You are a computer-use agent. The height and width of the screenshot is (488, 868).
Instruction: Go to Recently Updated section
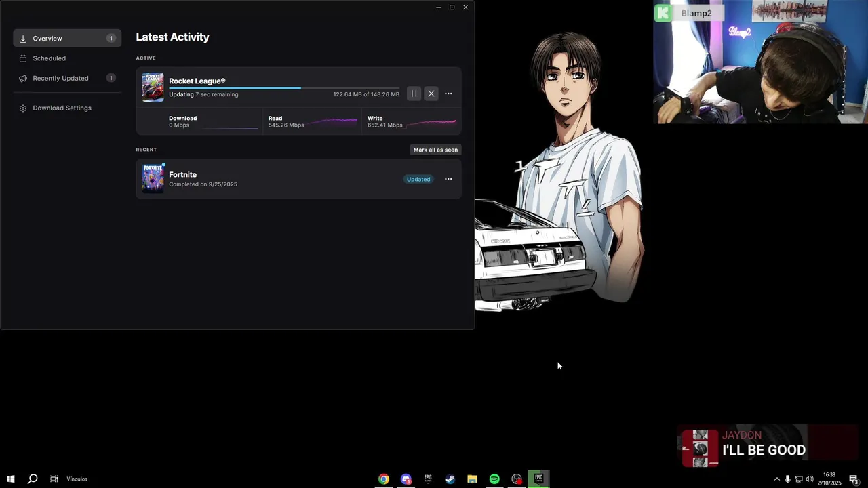tap(67, 78)
